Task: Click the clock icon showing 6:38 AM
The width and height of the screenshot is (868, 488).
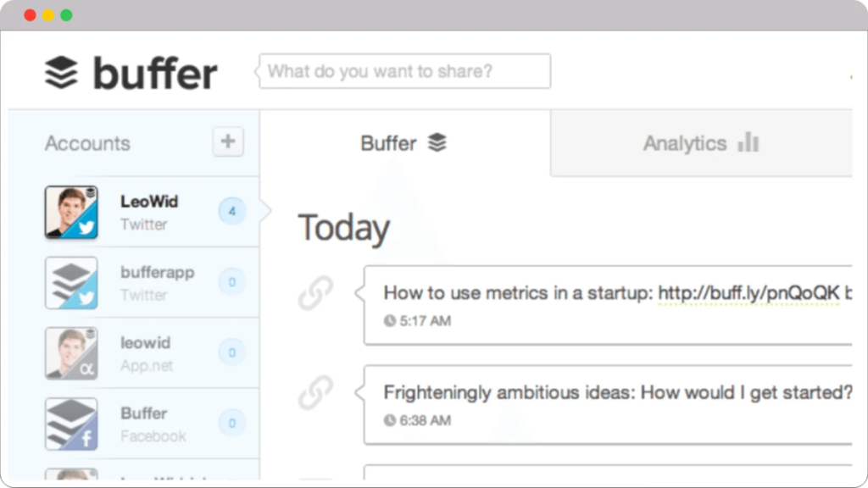Action: (389, 420)
